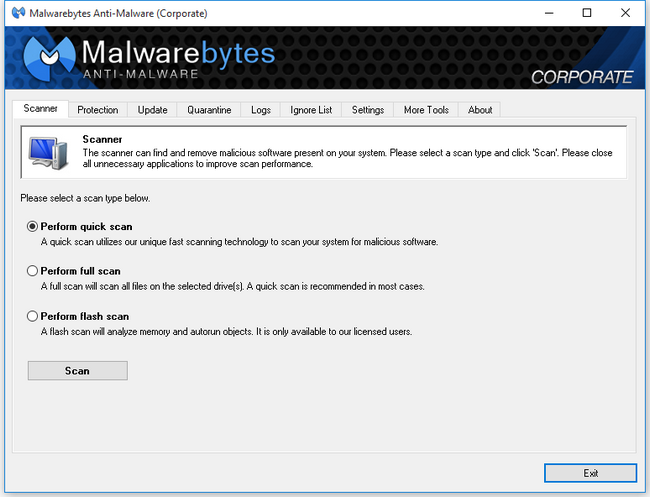Screen dimensions: 650x497
Task: Switch to the Scanner tab
Action: 40,109
